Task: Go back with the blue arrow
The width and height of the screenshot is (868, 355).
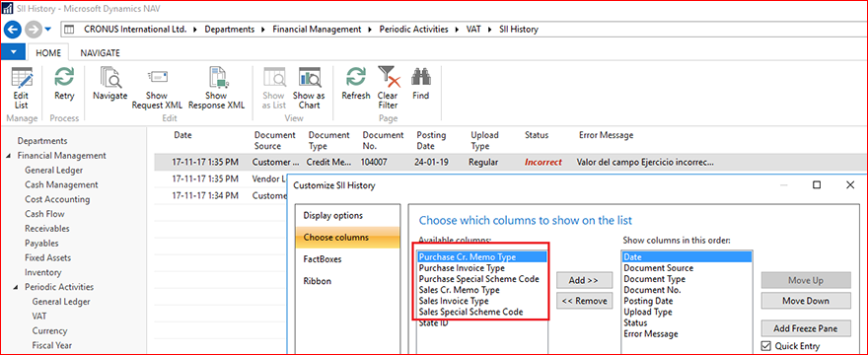Action: 13,29
